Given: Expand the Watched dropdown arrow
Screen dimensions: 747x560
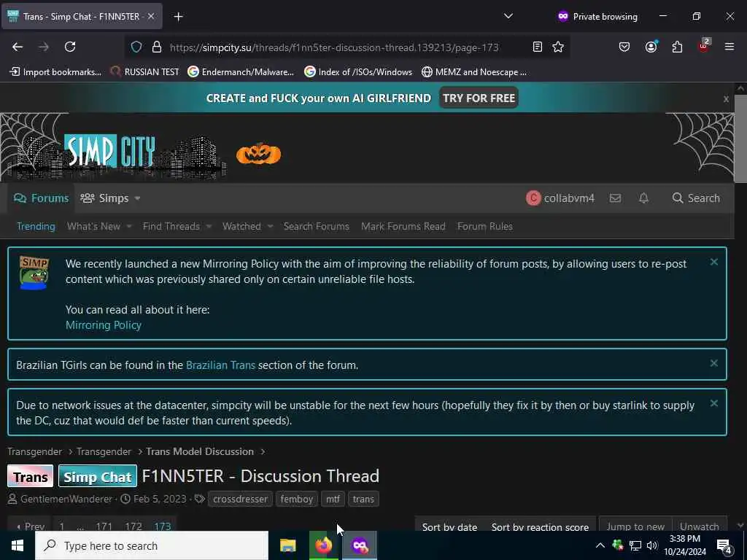Looking at the screenshot, I should 270,226.
